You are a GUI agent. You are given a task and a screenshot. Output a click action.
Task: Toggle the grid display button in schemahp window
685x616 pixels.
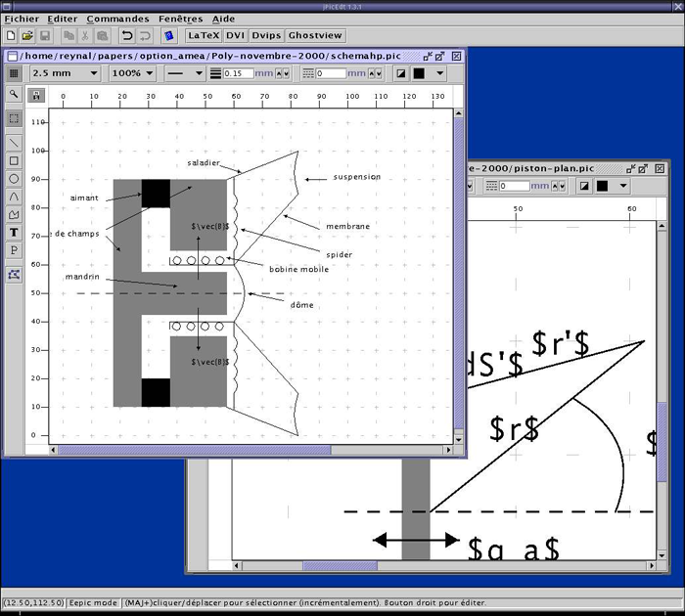click(14, 73)
